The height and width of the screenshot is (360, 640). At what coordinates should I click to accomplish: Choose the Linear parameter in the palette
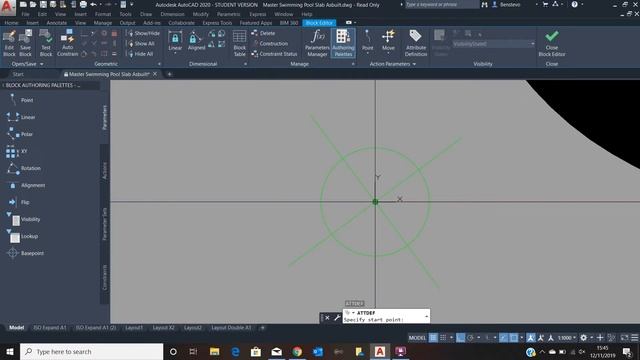20,117
